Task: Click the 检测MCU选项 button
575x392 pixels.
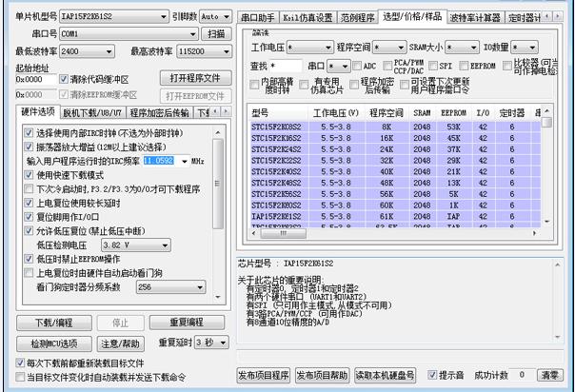Action: (54, 343)
